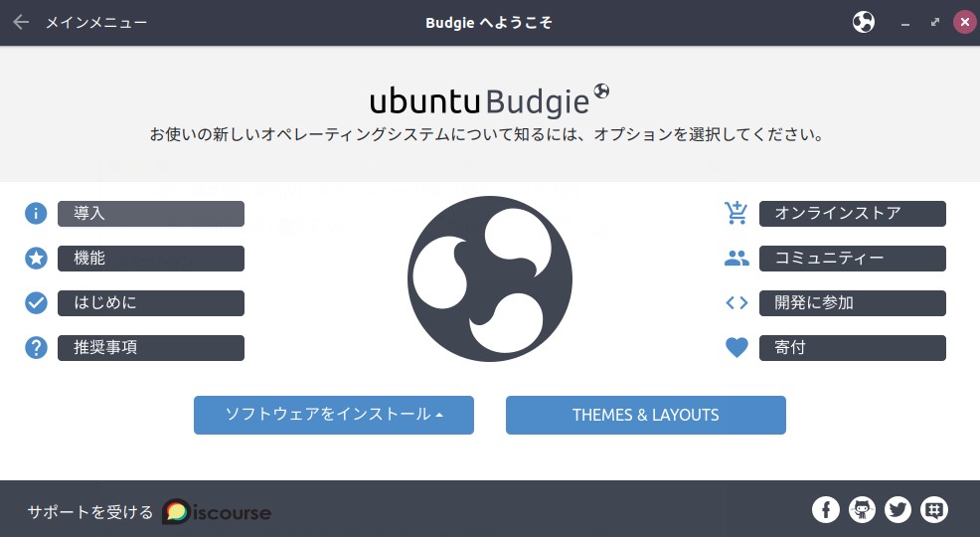This screenshot has width=980, height=537.
Task: Open the オンラインストア menu entry
Action: (x=853, y=213)
